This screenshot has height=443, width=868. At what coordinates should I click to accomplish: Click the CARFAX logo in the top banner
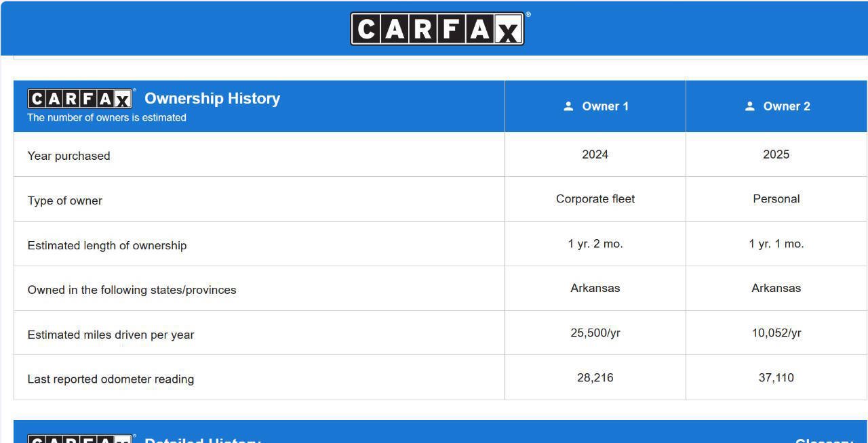click(x=437, y=28)
